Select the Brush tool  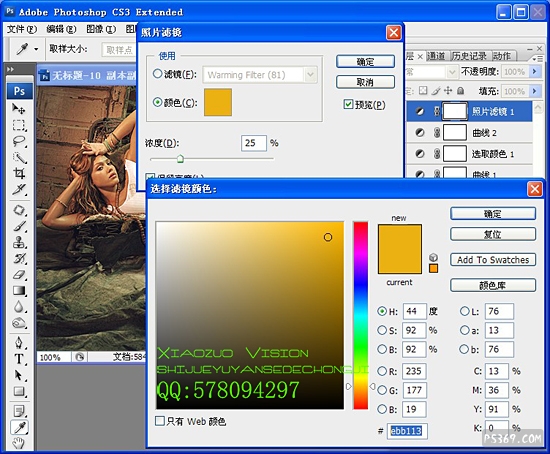point(19,226)
